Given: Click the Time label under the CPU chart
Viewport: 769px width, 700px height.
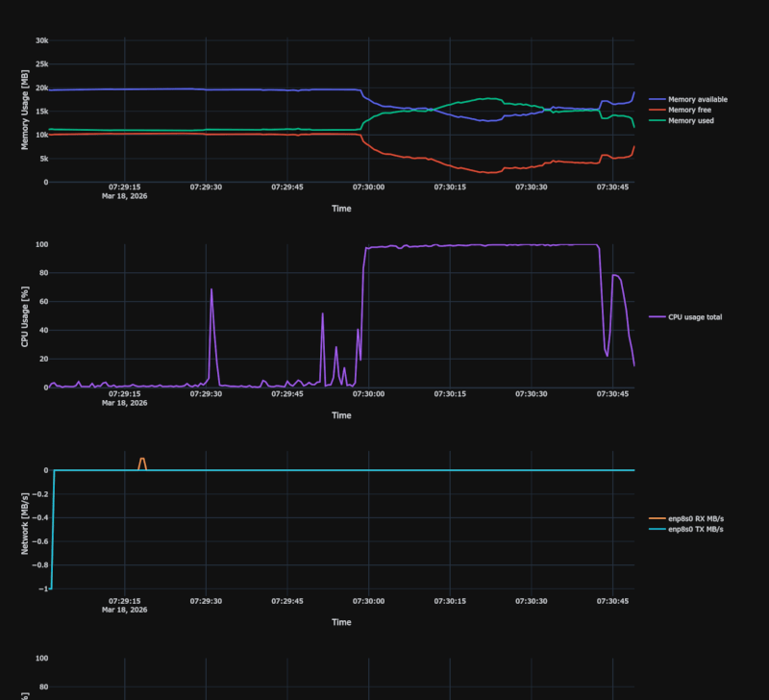Looking at the screenshot, I should 340,414.
